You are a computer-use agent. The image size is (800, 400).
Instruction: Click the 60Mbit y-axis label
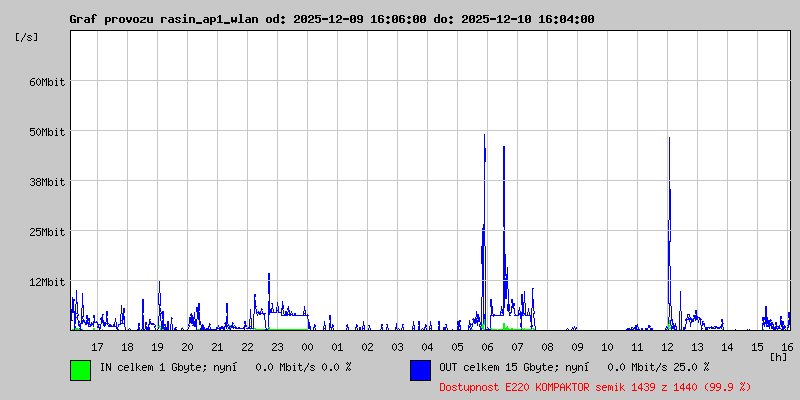(47, 82)
